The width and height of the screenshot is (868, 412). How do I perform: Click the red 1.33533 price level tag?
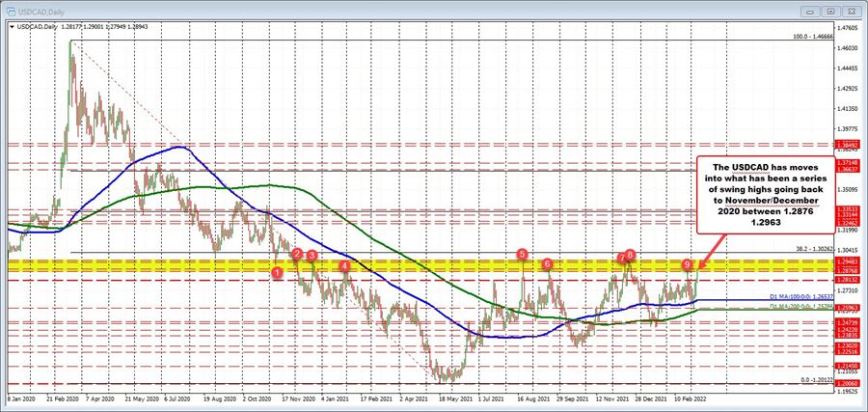point(847,210)
